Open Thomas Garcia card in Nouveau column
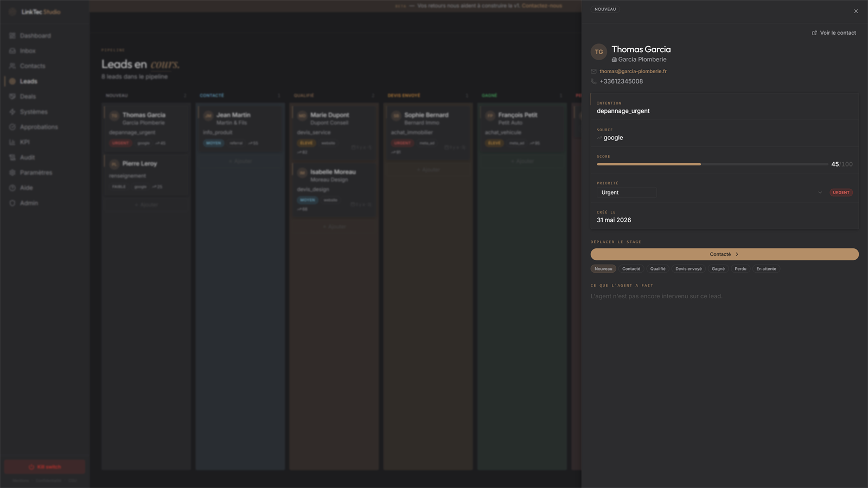868x488 pixels. [x=146, y=128]
